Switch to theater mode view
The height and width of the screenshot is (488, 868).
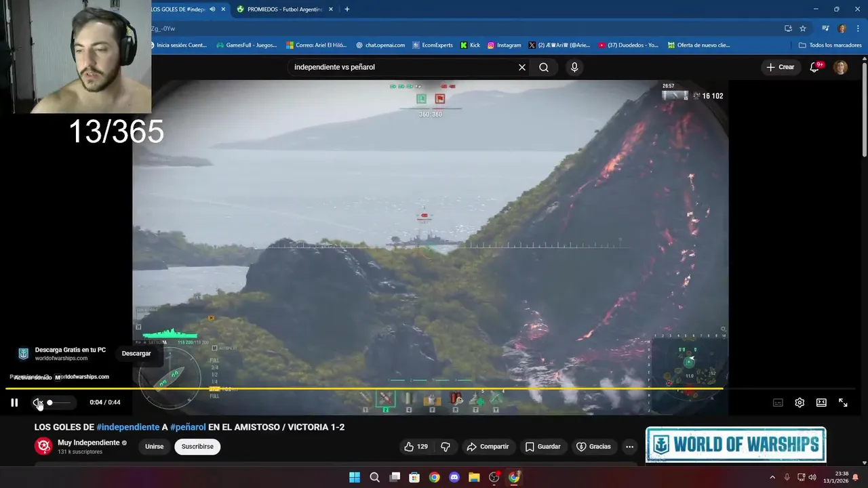821,403
